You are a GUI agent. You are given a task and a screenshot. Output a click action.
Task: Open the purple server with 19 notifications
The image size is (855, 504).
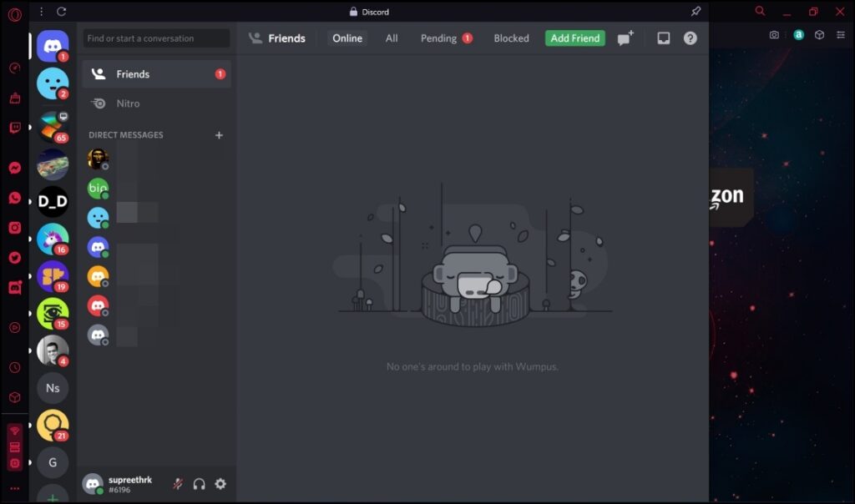pyautogui.click(x=53, y=276)
